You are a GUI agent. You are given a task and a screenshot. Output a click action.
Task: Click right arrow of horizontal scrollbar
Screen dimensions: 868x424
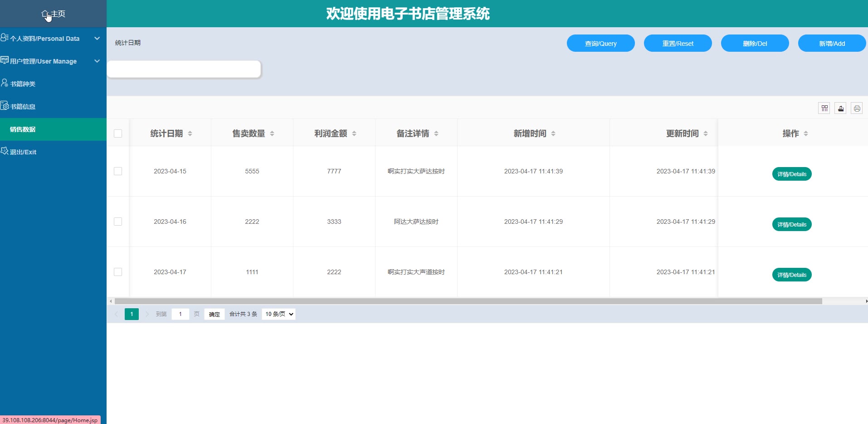tap(866, 301)
